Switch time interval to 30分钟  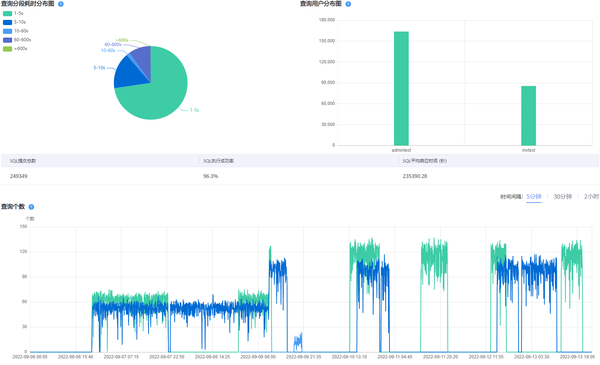tap(562, 197)
